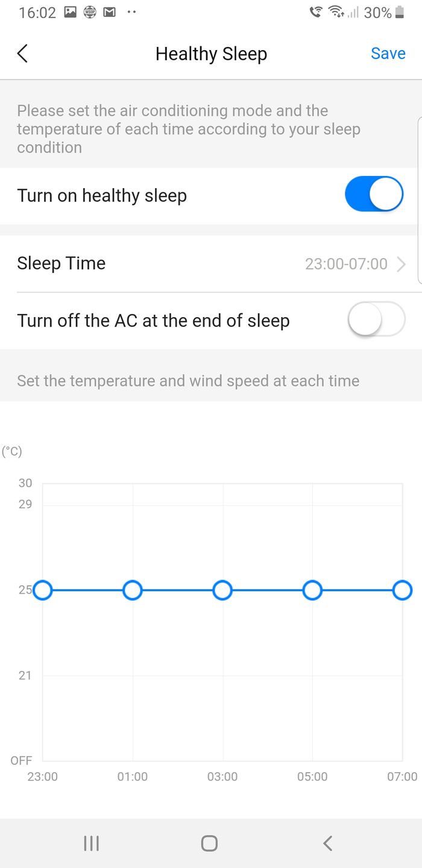Screen dimensions: 422x868
Task: Save the Healthy Sleep settings
Action: pyautogui.click(x=388, y=54)
